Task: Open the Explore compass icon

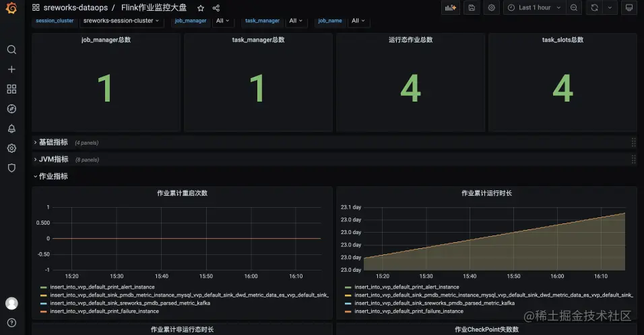Action: tap(11, 109)
